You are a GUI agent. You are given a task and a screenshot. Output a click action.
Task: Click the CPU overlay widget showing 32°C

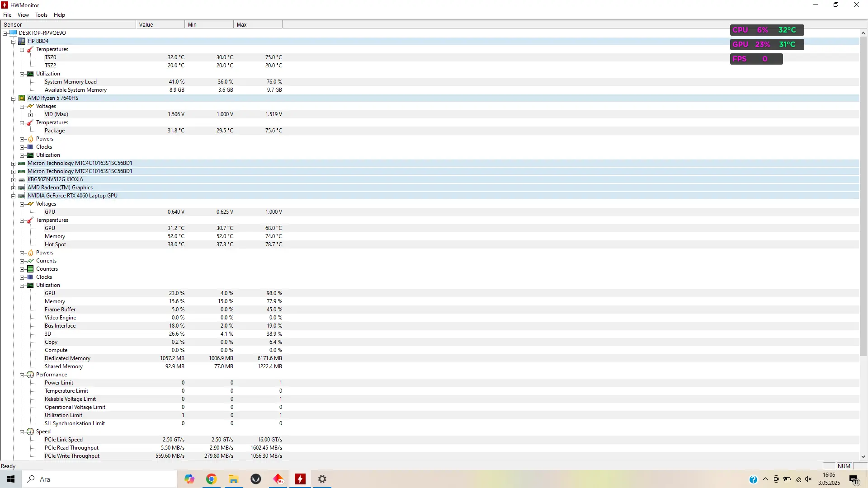pos(767,30)
